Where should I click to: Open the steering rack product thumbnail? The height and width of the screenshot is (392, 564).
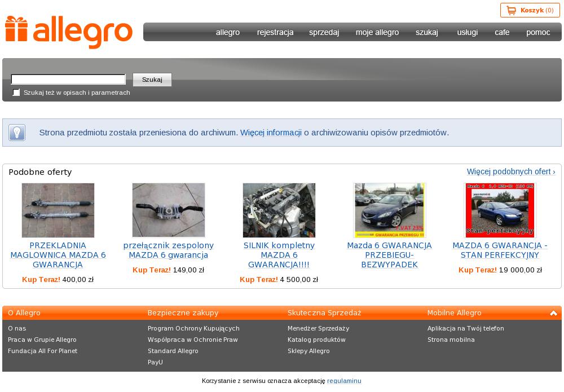58,210
